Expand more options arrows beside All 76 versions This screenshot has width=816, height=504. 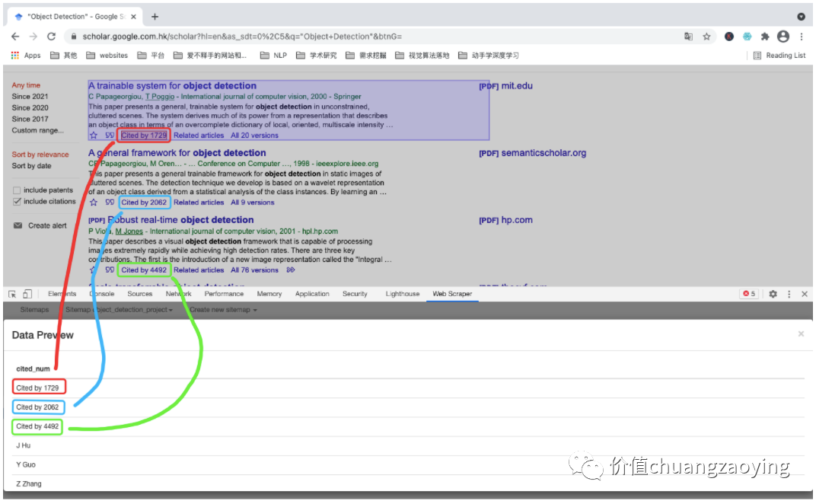click(x=290, y=270)
